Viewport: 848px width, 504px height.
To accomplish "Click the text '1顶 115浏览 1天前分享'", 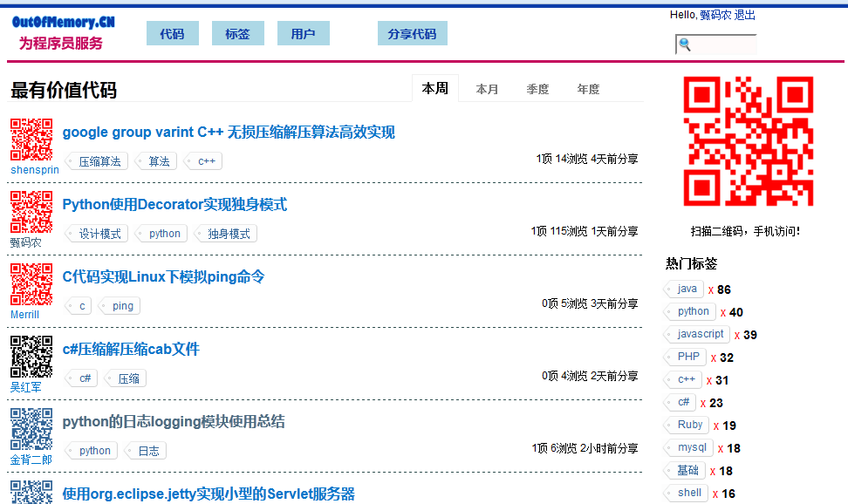I will [584, 231].
